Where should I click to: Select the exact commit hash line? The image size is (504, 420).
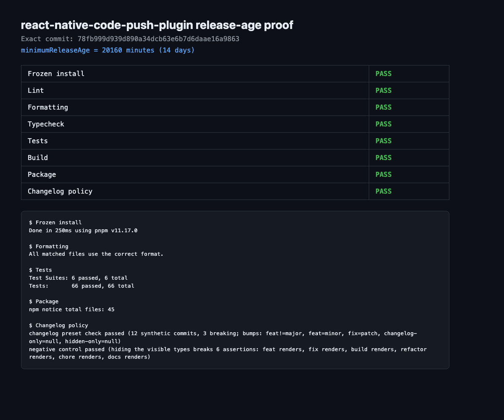coord(130,39)
